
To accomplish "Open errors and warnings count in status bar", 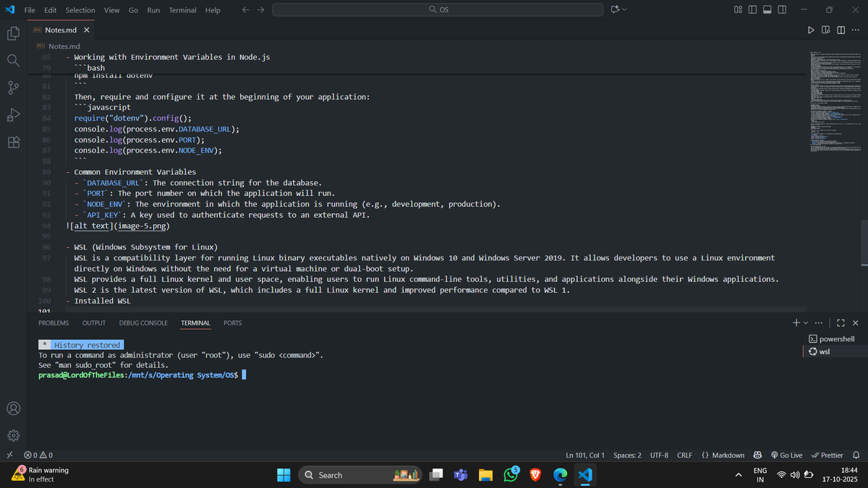I will (x=38, y=455).
